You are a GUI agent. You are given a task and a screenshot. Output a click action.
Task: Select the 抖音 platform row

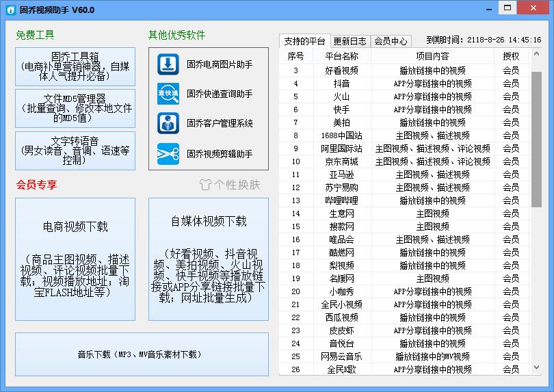tap(404, 83)
